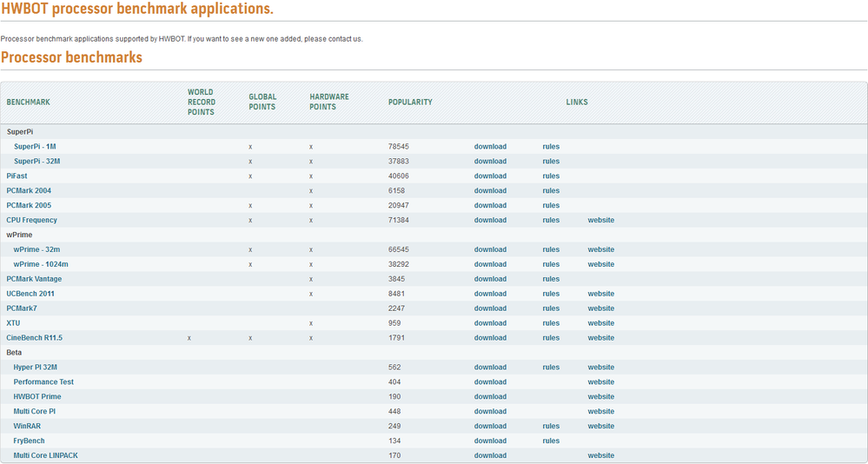Open the CPU Frequency benchmark page

click(x=31, y=220)
